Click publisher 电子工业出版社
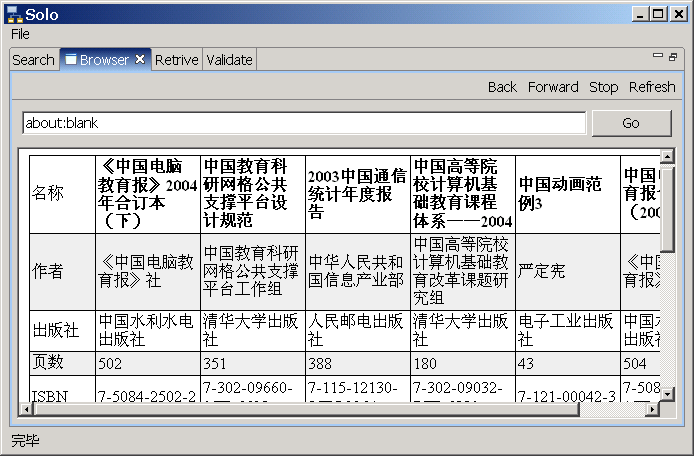This screenshot has width=694, height=456. (568, 331)
